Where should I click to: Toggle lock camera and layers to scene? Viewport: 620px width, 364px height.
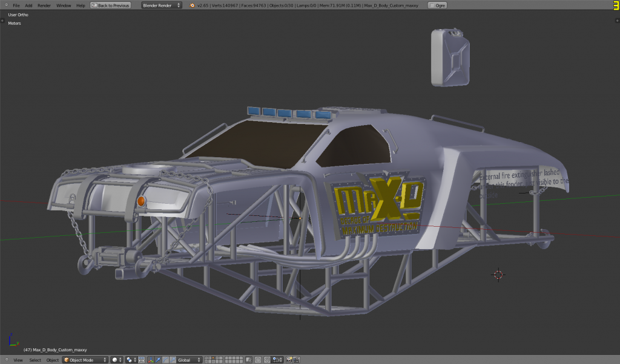click(x=249, y=360)
